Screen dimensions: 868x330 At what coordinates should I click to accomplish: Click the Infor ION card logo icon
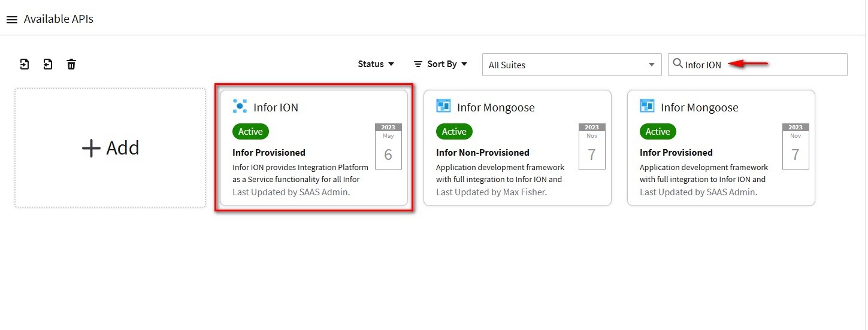tap(240, 107)
